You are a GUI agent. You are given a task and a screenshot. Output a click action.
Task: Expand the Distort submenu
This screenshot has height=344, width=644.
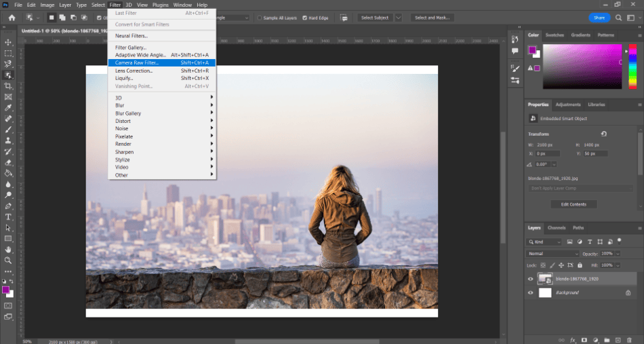[x=162, y=121]
